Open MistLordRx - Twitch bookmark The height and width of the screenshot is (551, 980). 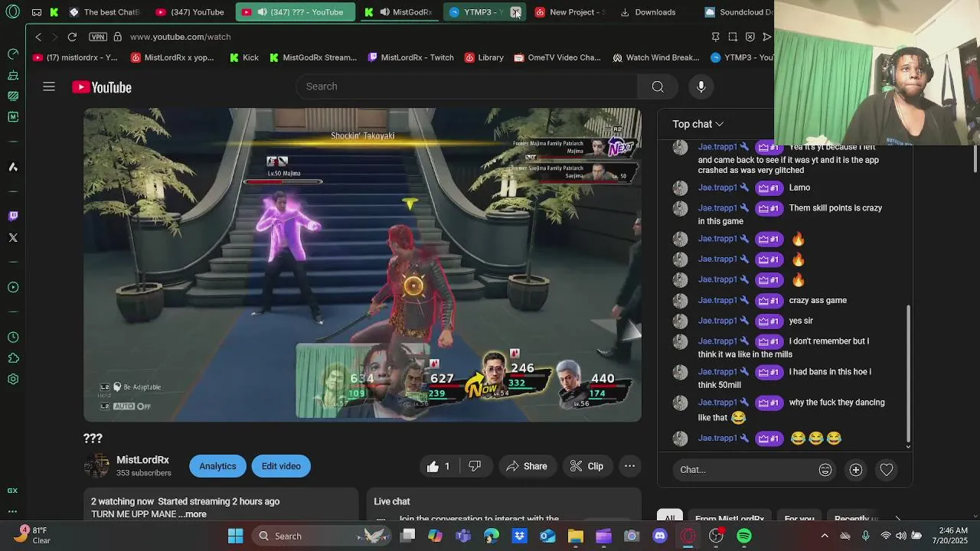411,57
